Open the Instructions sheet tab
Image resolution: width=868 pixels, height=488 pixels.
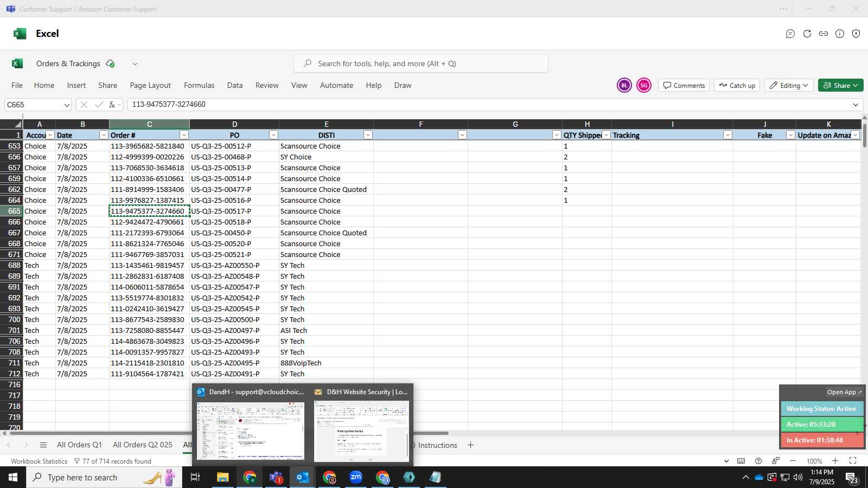pyautogui.click(x=437, y=445)
